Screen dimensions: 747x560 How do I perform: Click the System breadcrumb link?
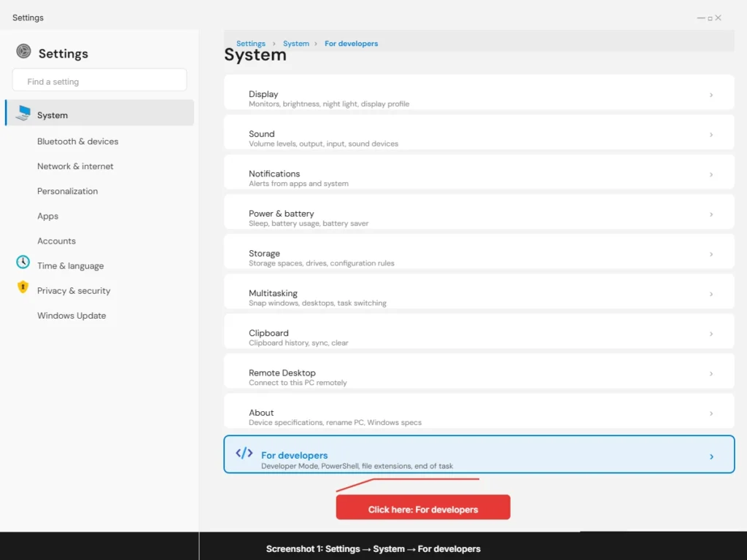click(296, 44)
